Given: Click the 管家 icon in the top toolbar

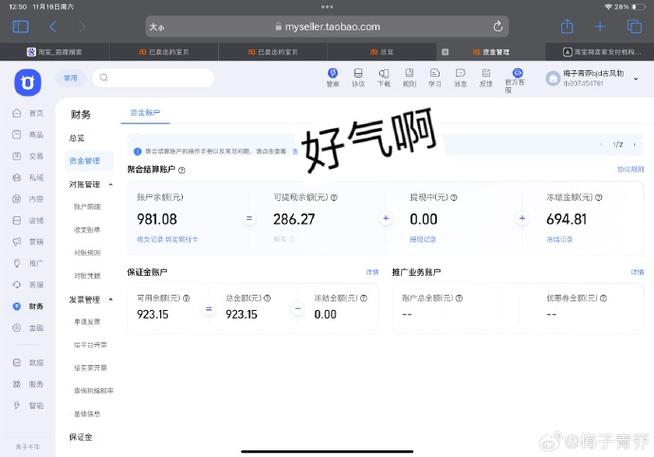Looking at the screenshot, I should coord(332,78).
